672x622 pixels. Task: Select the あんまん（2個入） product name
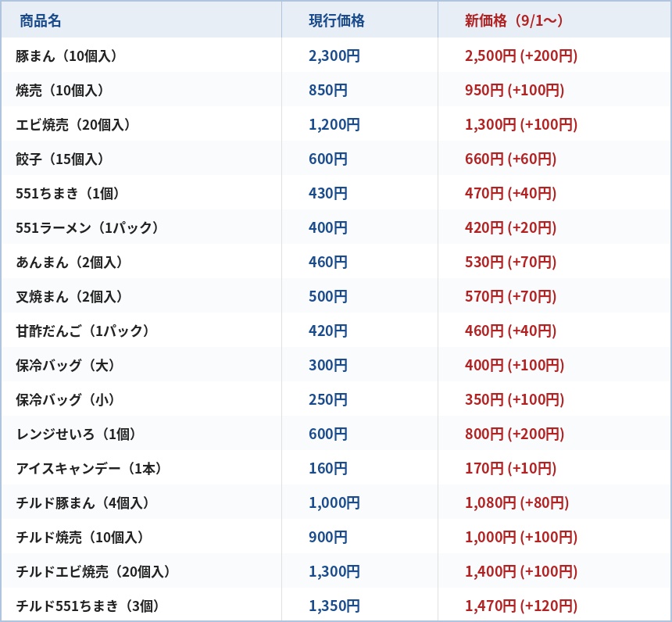click(x=69, y=262)
